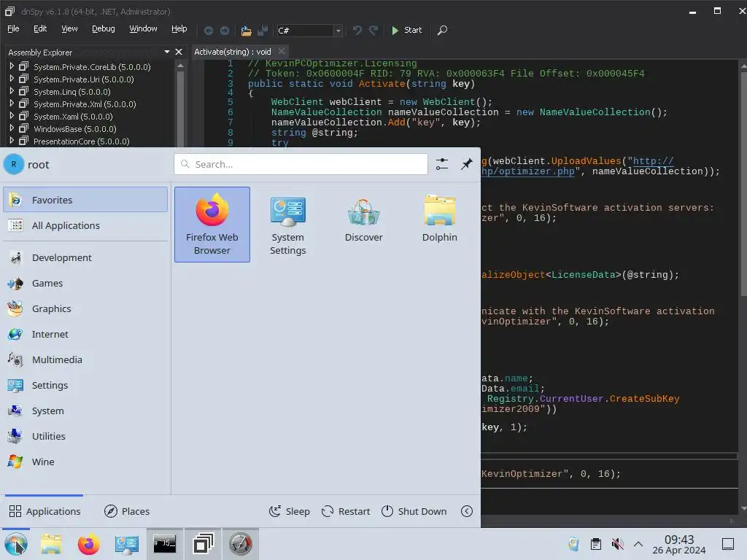Screen dimensions: 747x560
Task: Redo with the dnSpy toolbar arrow
Action: (373, 31)
